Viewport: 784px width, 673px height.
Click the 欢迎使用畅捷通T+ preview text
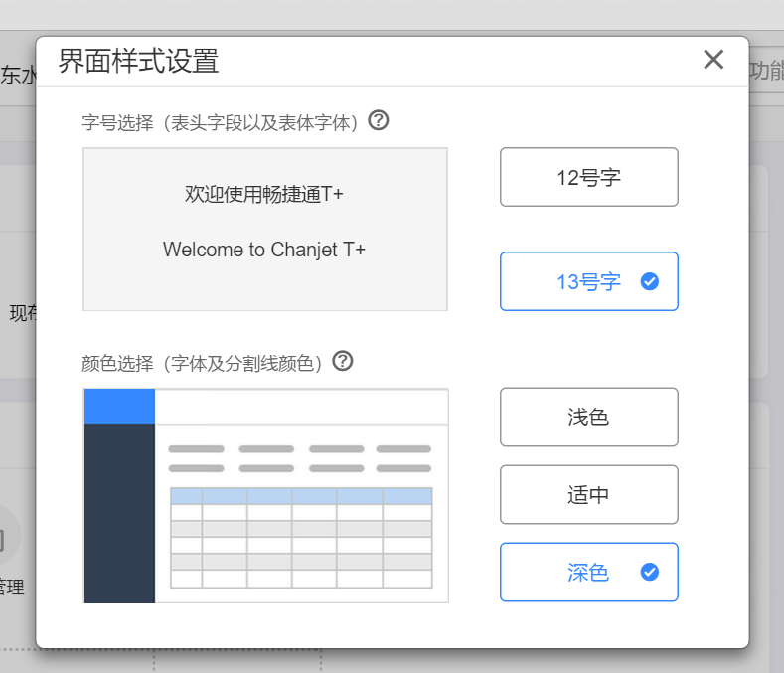264,194
